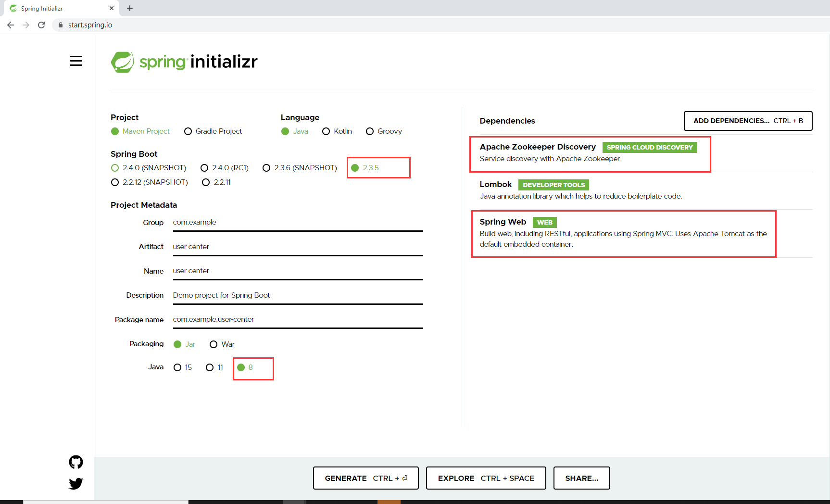Screen dimensions: 830x504
Task: Select Spring Boot 2.4.0 (RC1)
Action: 225,168
